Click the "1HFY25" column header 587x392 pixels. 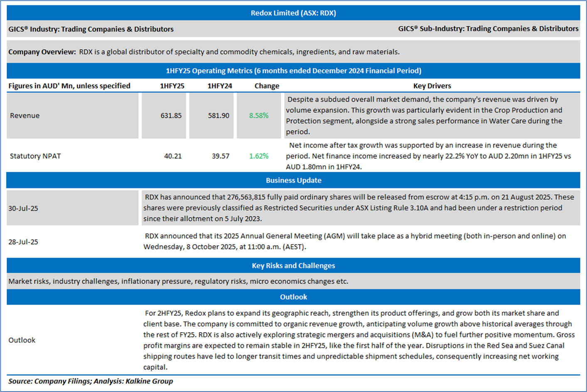172,86
